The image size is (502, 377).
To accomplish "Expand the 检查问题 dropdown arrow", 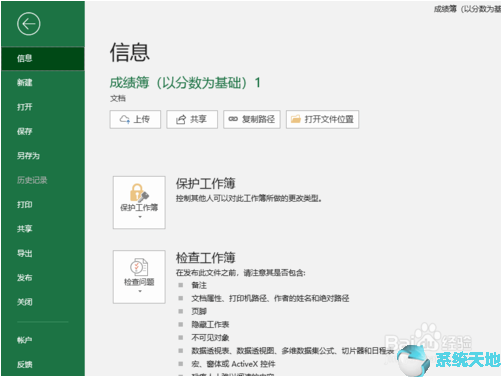I will point(140,291).
